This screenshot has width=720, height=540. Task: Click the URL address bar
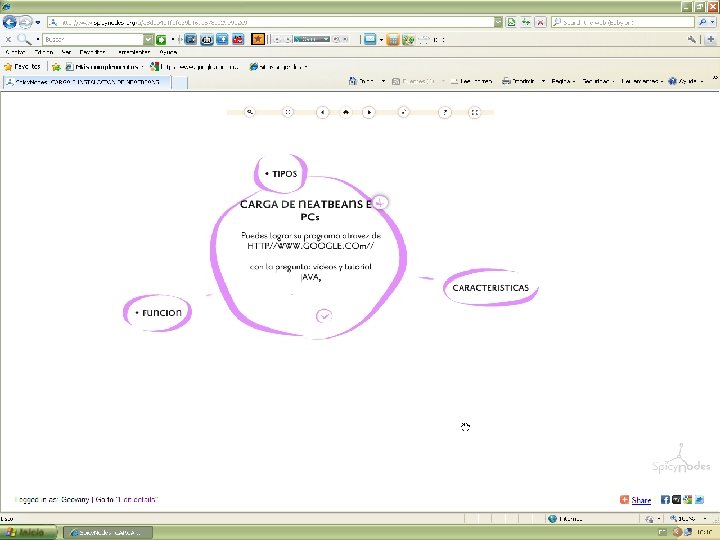270,22
